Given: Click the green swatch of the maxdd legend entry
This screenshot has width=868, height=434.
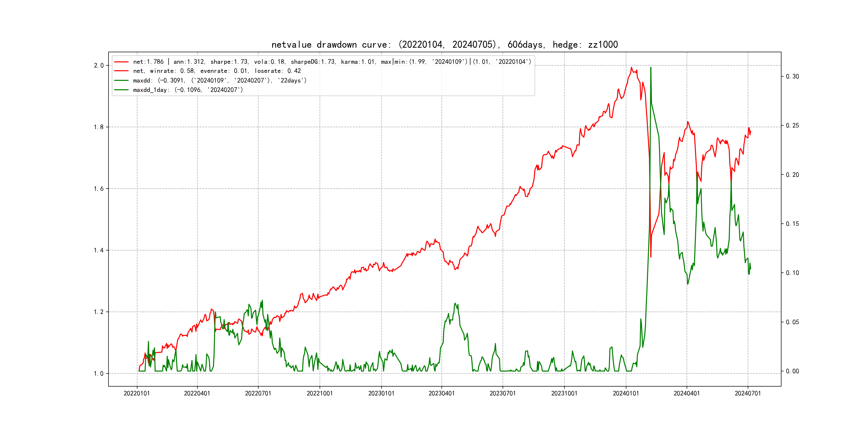Looking at the screenshot, I should coord(121,81).
